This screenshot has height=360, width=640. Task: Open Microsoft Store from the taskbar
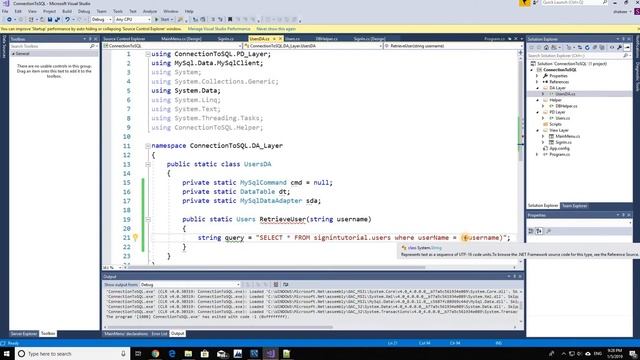(x=204, y=353)
